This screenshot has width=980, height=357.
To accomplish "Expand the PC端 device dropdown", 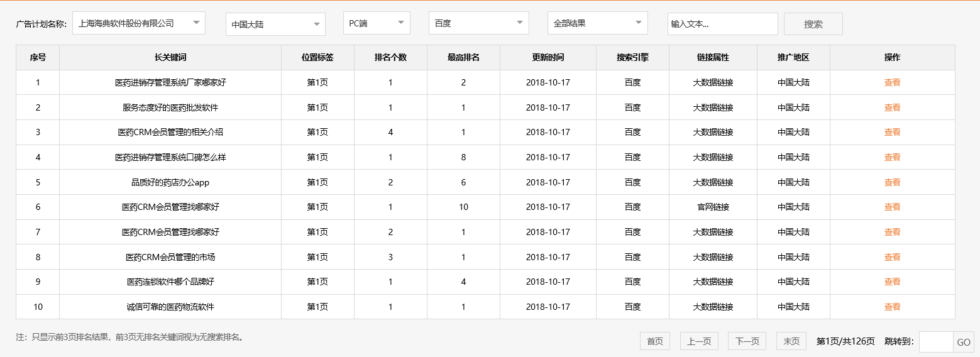I will coord(377,23).
